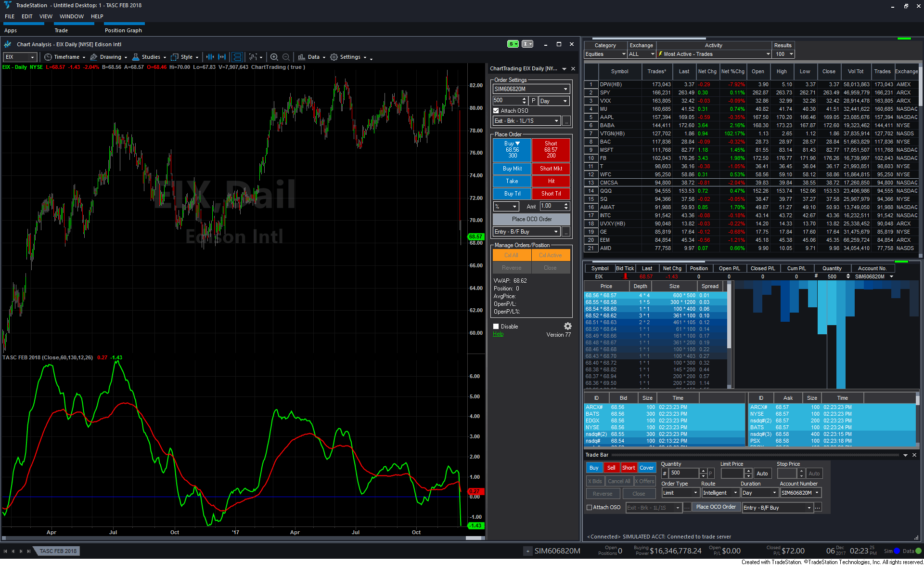Viewport: 924px width, 565px height.
Task: Open Entry B/F Buy ellipsis in Trade Bar
Action: pyautogui.click(x=818, y=507)
